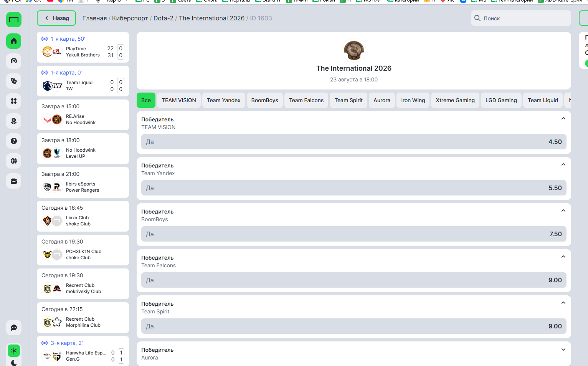Click the RE.Arise team logo
Screen dimensions: 588x366
pos(47,119)
